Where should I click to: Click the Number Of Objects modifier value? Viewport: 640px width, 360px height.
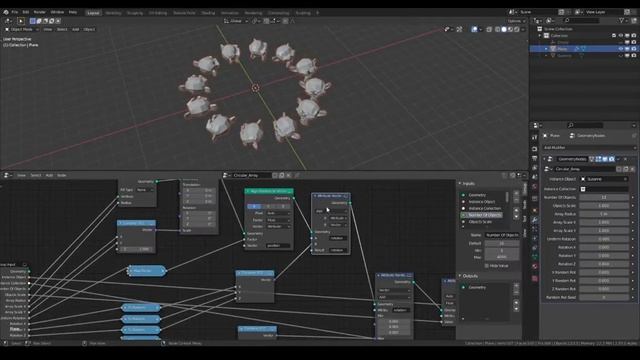click(604, 197)
